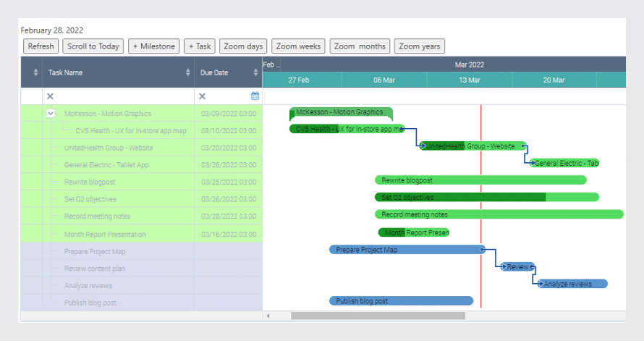Click Rewrite blogpost gantt bar
This screenshot has width=644, height=341.
pyautogui.click(x=480, y=180)
